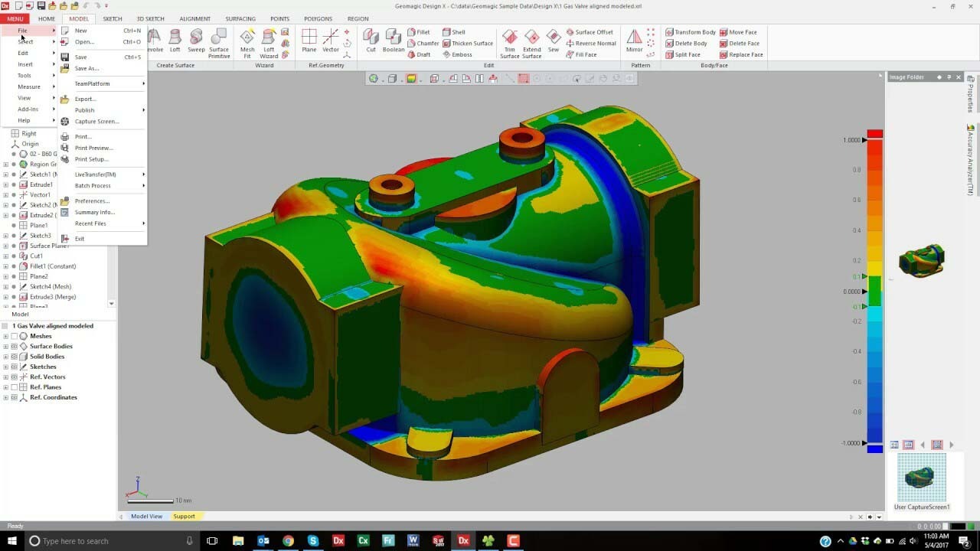Open Chrome from the taskbar

(x=288, y=541)
